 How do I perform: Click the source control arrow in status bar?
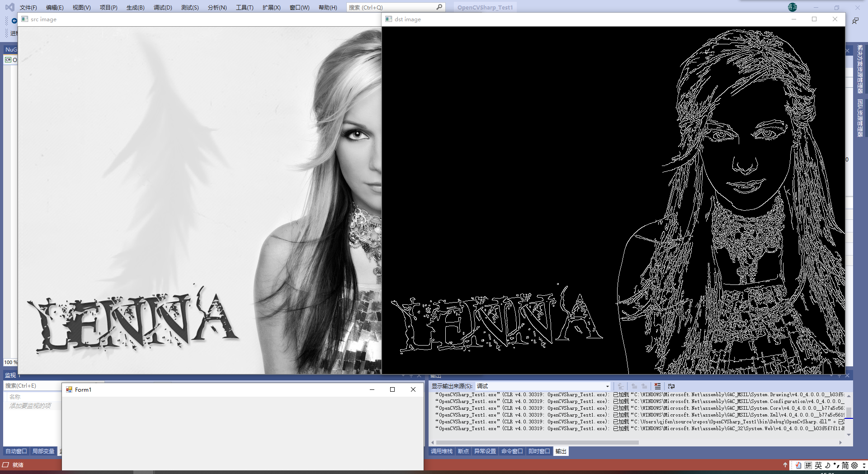[x=785, y=465]
